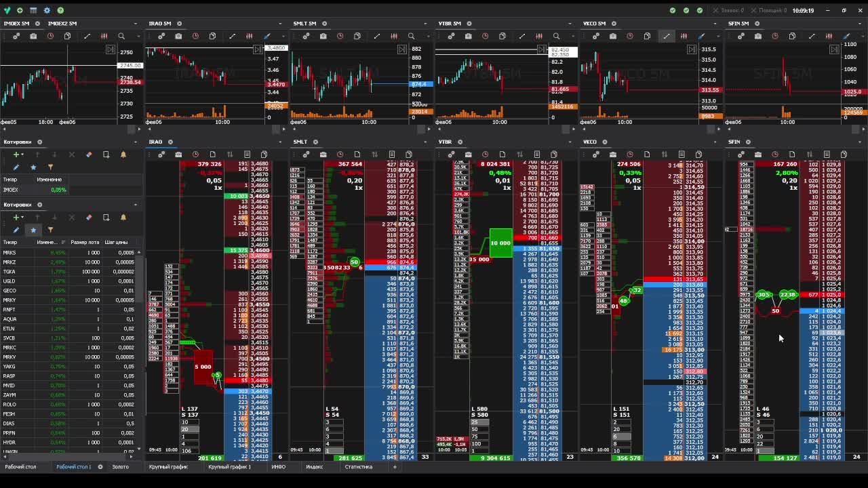
Task: Switch to the IMOEX2 5M chart tab
Action: point(62,24)
